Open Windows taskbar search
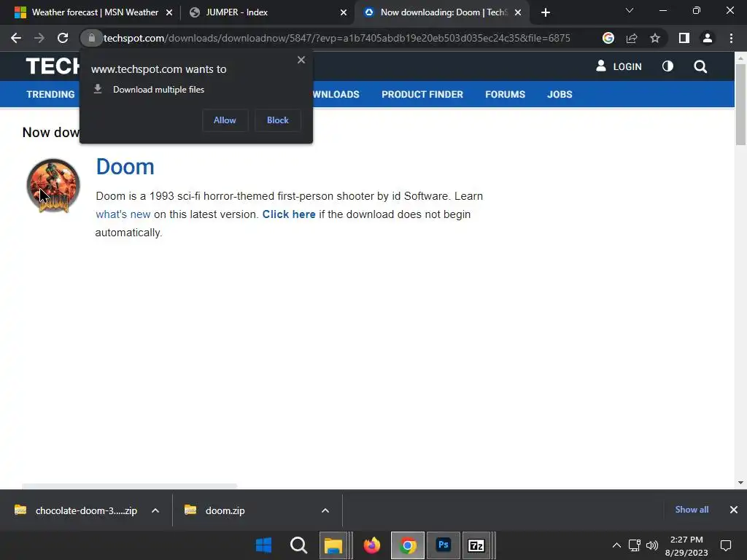747x560 pixels. [x=298, y=545]
